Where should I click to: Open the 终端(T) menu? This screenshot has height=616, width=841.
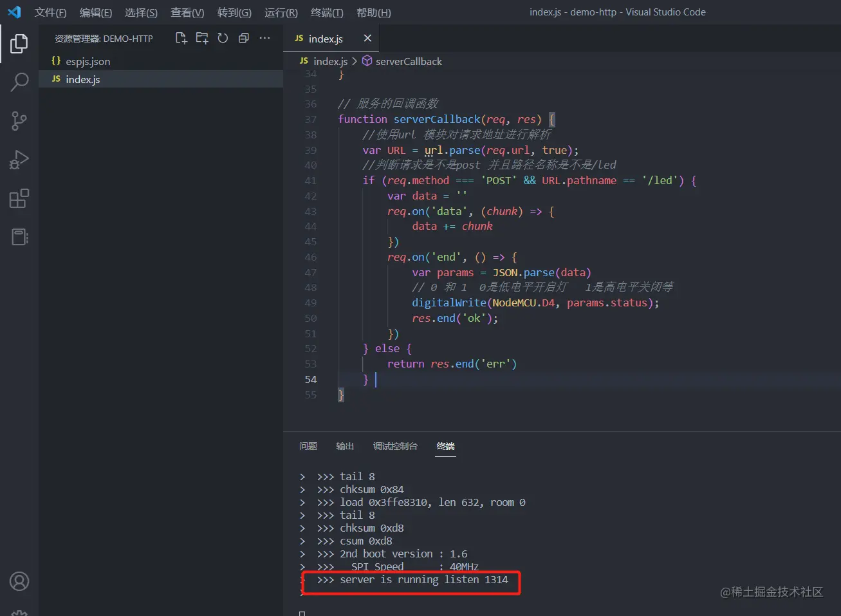(x=327, y=13)
